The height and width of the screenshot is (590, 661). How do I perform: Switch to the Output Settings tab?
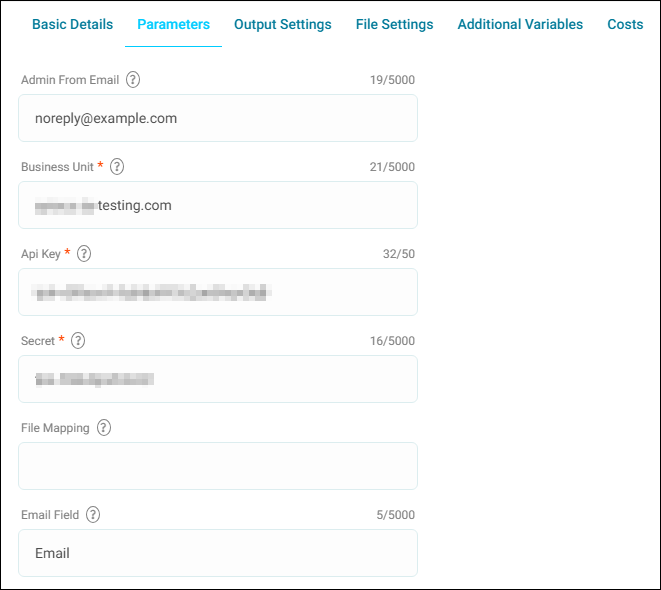pos(282,24)
